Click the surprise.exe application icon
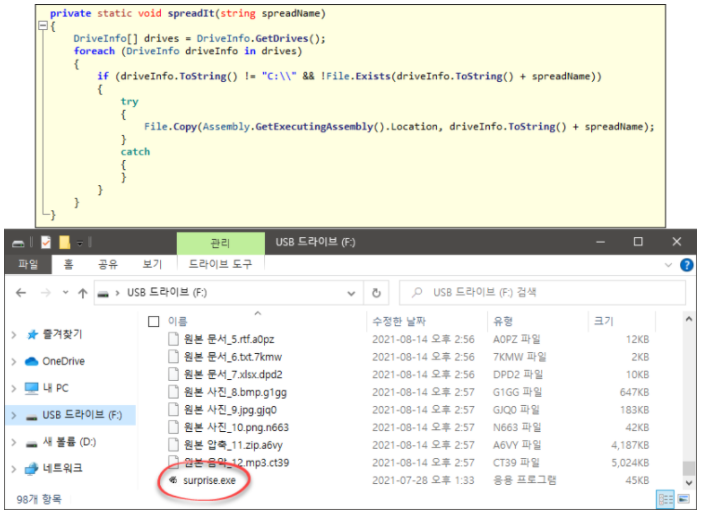Image resolution: width=702 pixels, height=514 pixels. pyautogui.click(x=173, y=480)
